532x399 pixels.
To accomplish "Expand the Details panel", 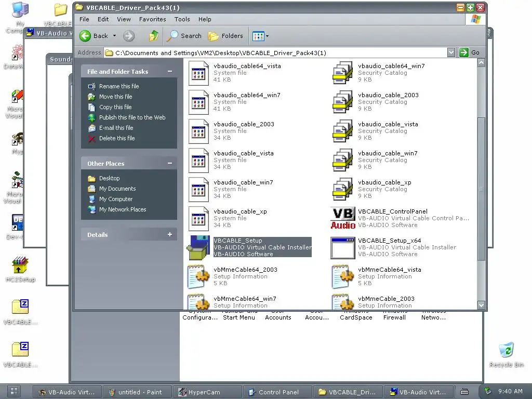I will pyautogui.click(x=170, y=234).
